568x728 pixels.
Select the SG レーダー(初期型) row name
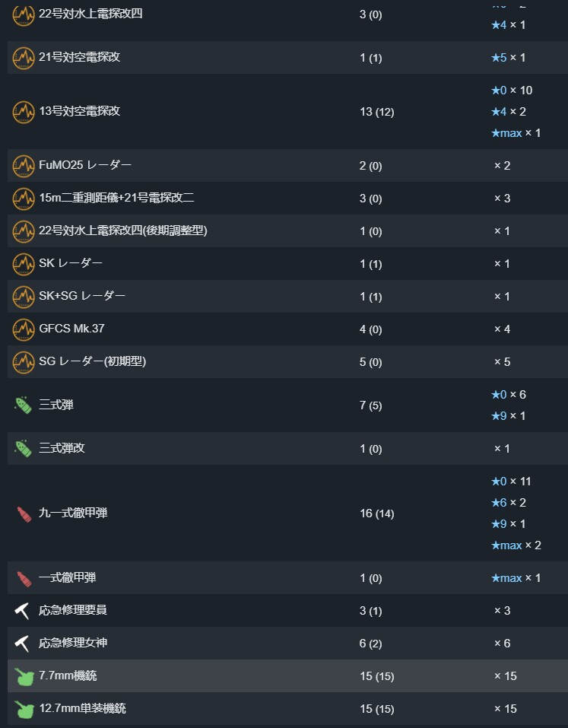92,361
